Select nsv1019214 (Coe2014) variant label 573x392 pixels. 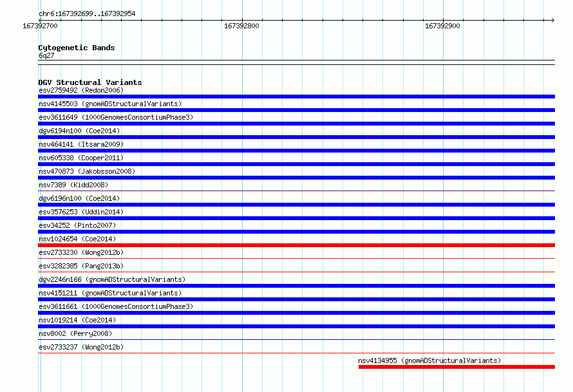point(77,320)
